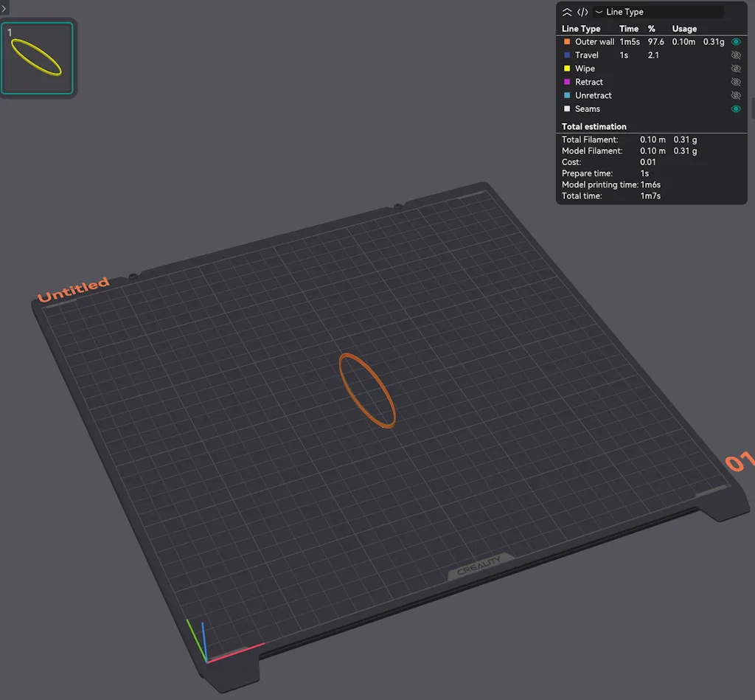Click the yellow Wipe color swatch
The width and height of the screenshot is (755, 700).
567,69
